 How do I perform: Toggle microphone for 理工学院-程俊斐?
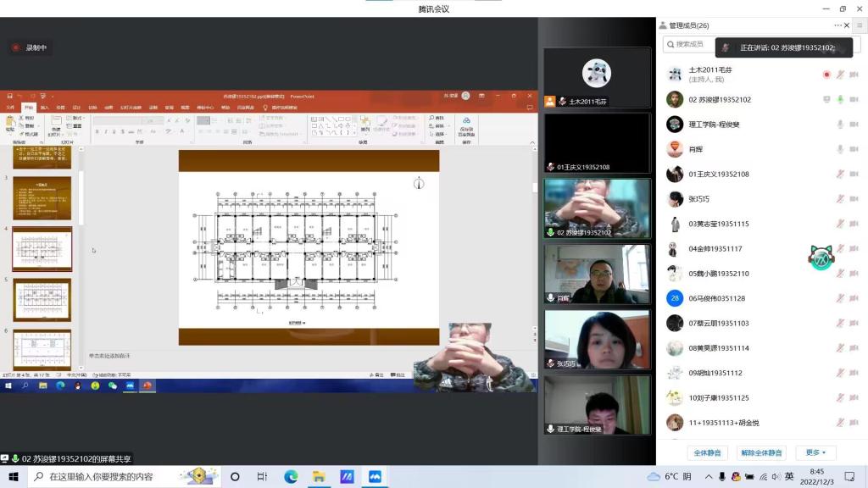click(x=840, y=125)
